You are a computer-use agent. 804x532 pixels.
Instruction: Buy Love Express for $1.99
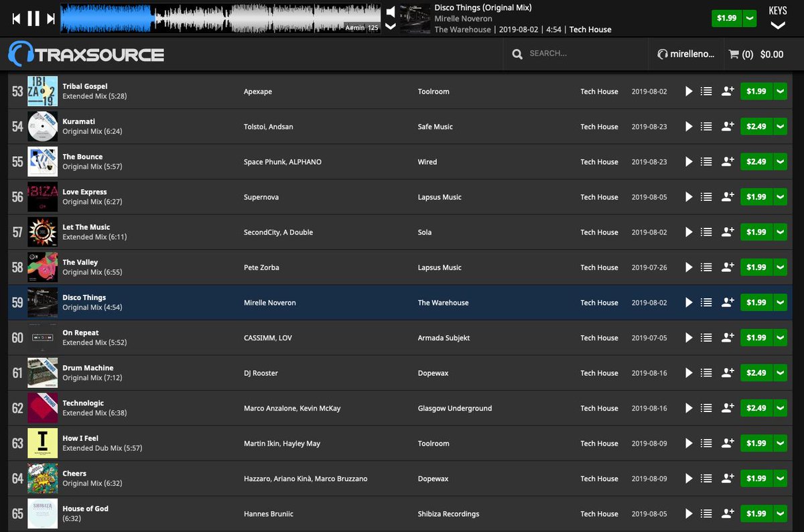point(756,197)
